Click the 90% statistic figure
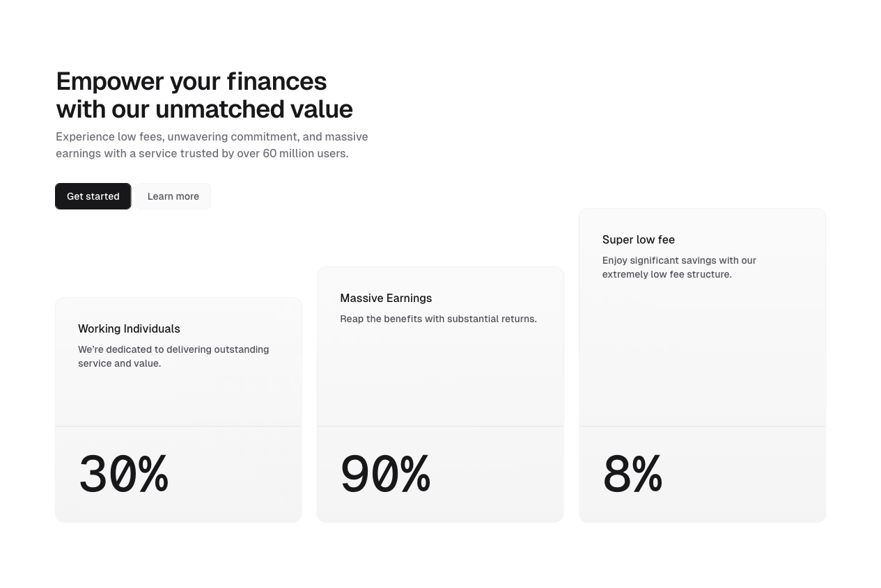Viewport: 881px width, 588px height. tap(385, 475)
